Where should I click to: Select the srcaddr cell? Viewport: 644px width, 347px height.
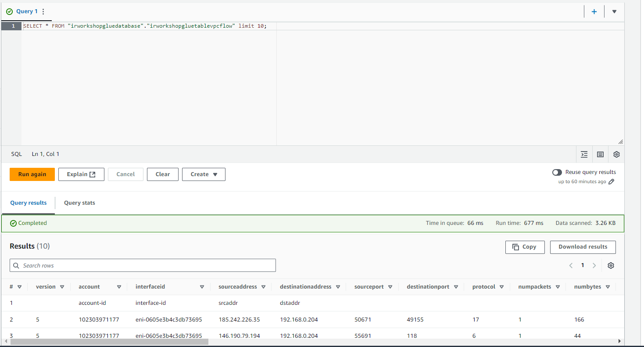pos(228,303)
